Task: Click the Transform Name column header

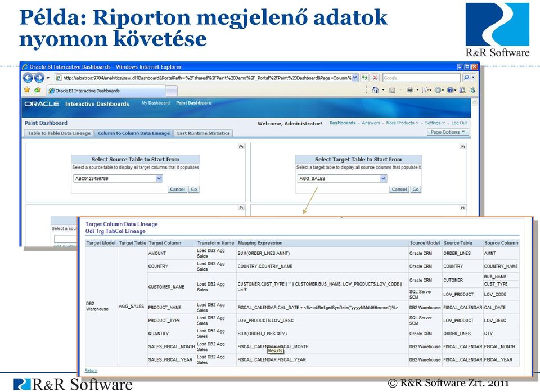Action: [x=215, y=243]
